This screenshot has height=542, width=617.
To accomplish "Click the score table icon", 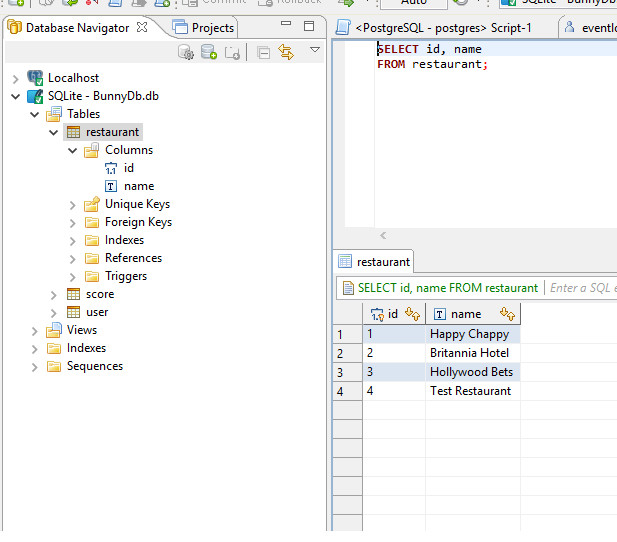I will pyautogui.click(x=73, y=294).
